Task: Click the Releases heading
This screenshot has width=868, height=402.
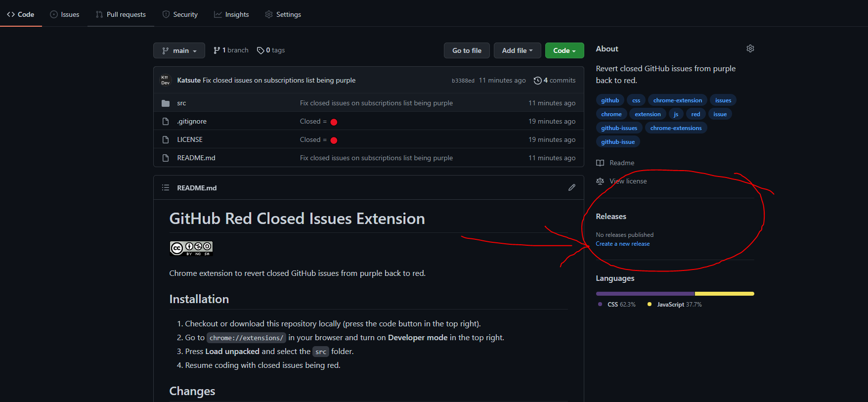Action: 611,217
